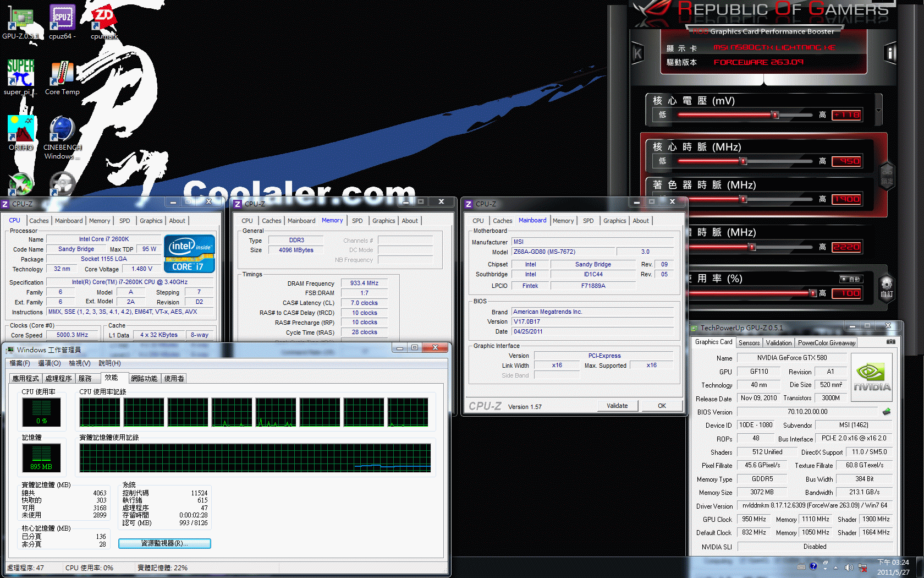Click the 1900 shader clock value field
This screenshot has width=924, height=578.
tap(846, 199)
